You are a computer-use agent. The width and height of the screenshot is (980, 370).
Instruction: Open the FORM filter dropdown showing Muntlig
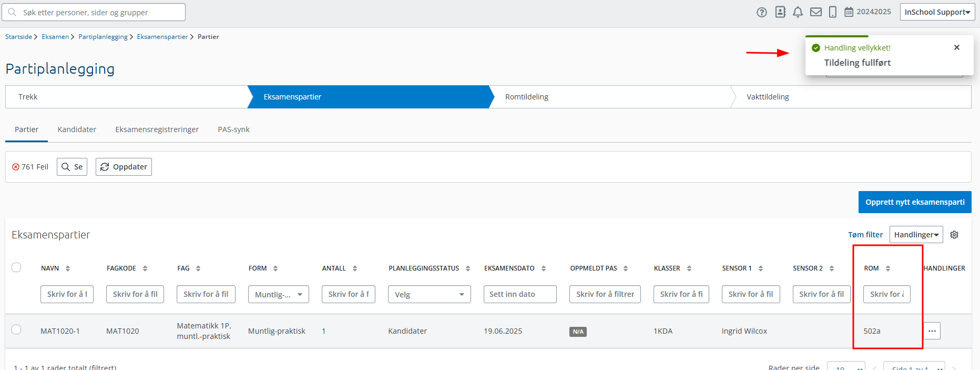click(278, 294)
